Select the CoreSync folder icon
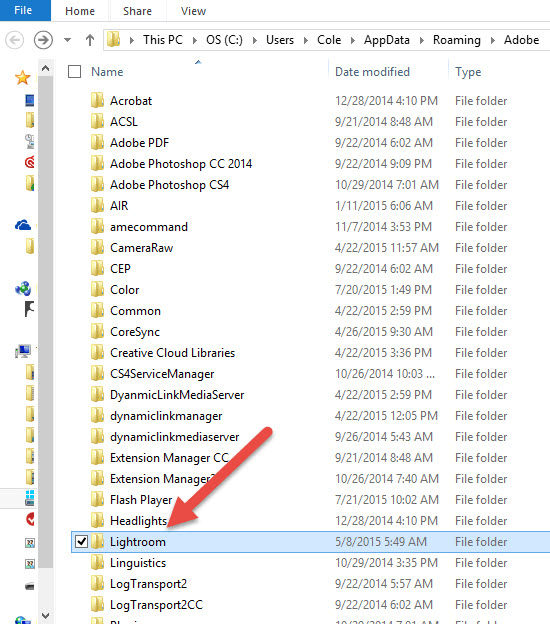 tap(97, 331)
